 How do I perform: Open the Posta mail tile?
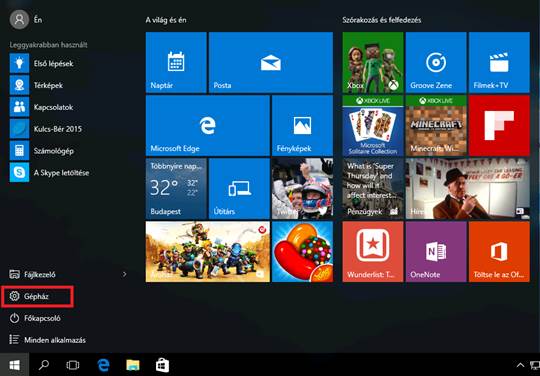click(x=271, y=62)
